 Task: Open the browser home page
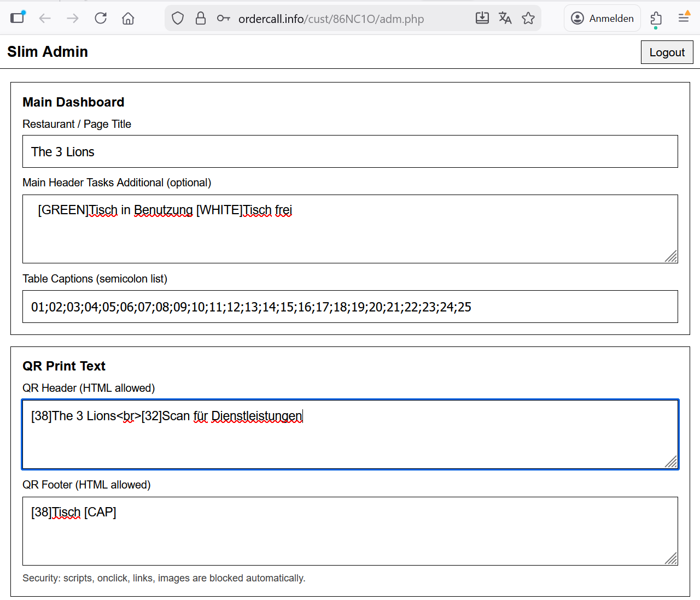pyautogui.click(x=128, y=19)
